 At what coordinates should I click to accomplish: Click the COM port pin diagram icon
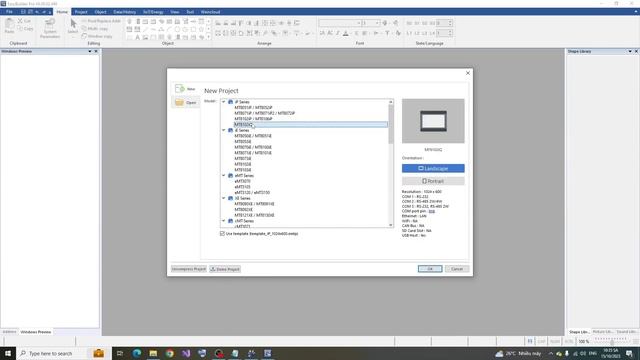tap(432, 211)
